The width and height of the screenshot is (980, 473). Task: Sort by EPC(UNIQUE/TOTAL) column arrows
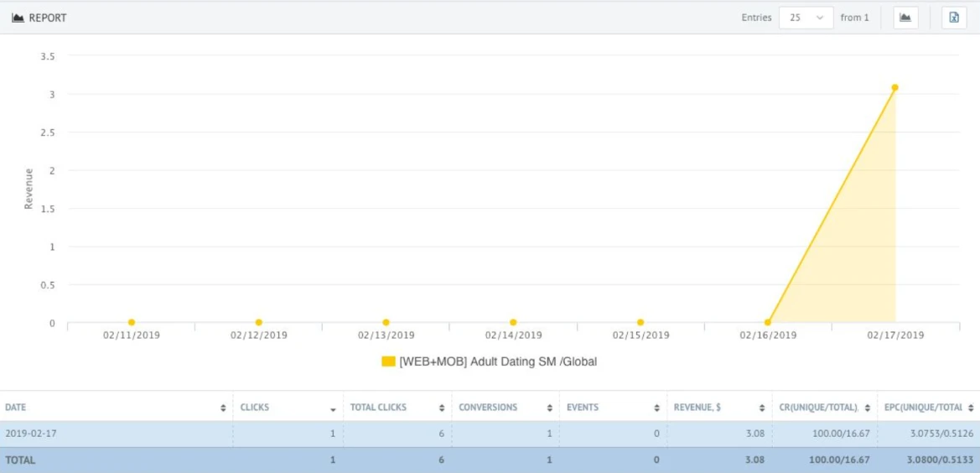click(971, 408)
